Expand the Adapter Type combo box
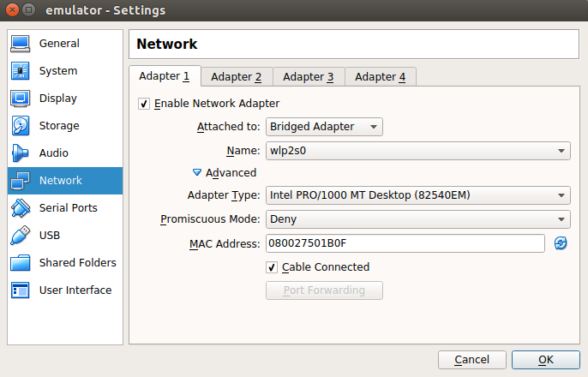This screenshot has height=377, width=588. tap(417, 195)
